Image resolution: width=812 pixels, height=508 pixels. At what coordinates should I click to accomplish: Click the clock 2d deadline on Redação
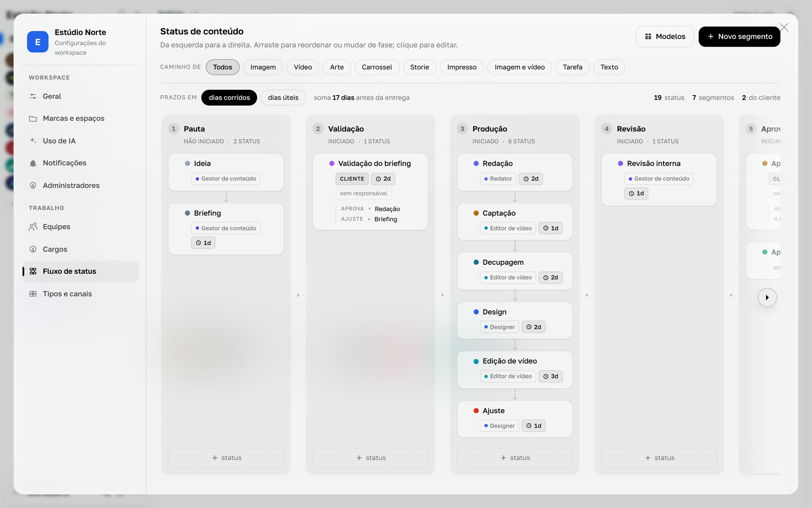(x=531, y=179)
